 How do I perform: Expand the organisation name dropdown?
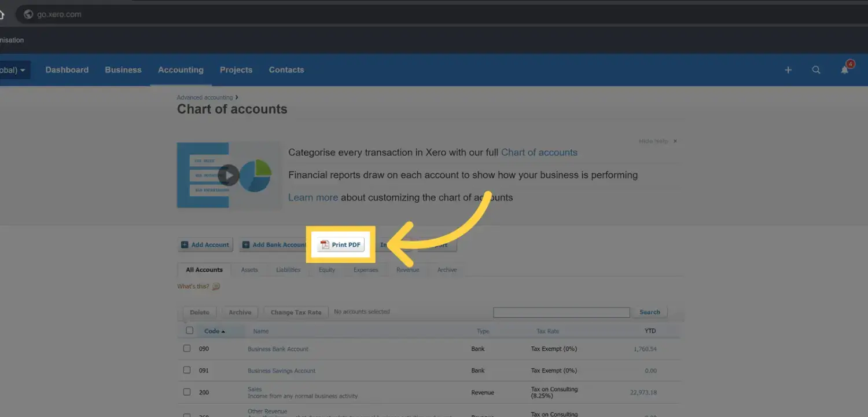point(14,70)
